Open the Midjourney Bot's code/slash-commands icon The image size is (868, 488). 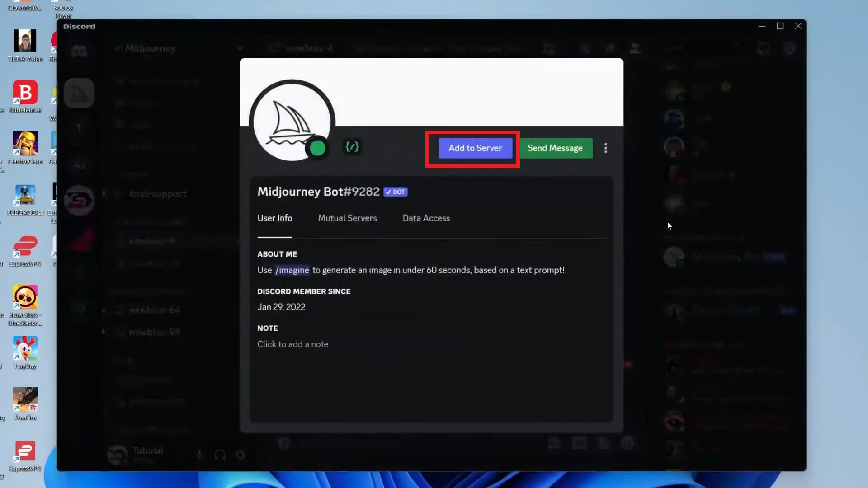tap(352, 147)
